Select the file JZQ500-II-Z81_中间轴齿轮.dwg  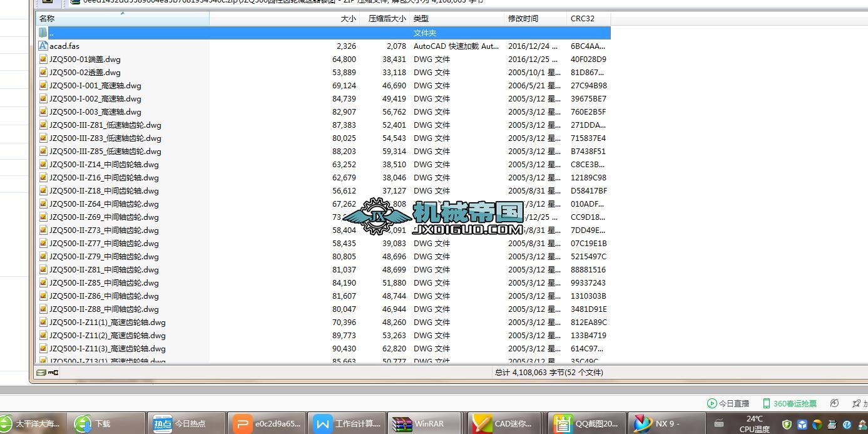click(x=104, y=269)
